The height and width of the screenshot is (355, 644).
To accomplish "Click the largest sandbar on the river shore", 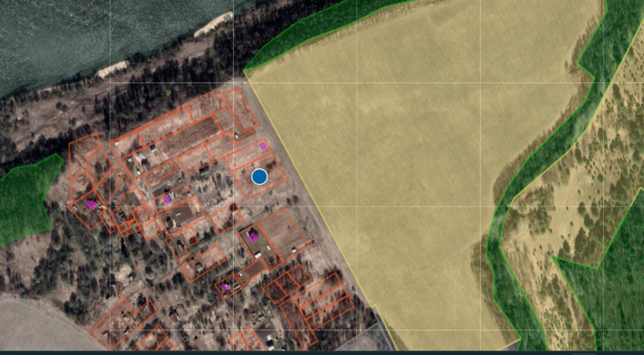I will point(213,24).
